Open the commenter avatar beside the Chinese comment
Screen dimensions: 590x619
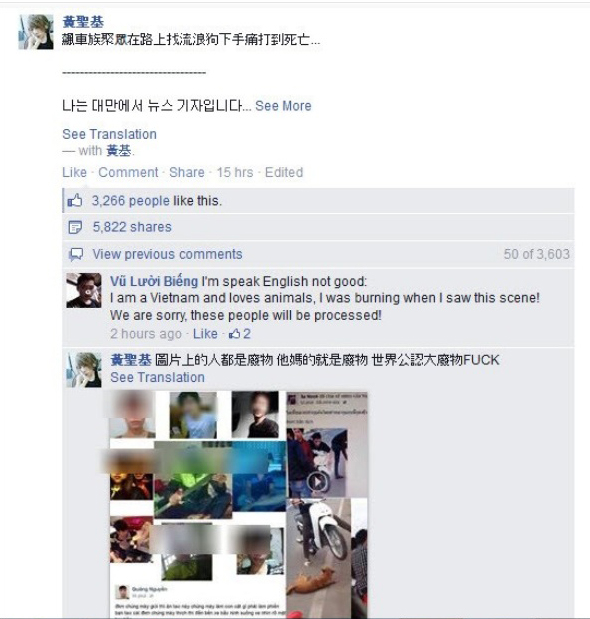(x=84, y=370)
